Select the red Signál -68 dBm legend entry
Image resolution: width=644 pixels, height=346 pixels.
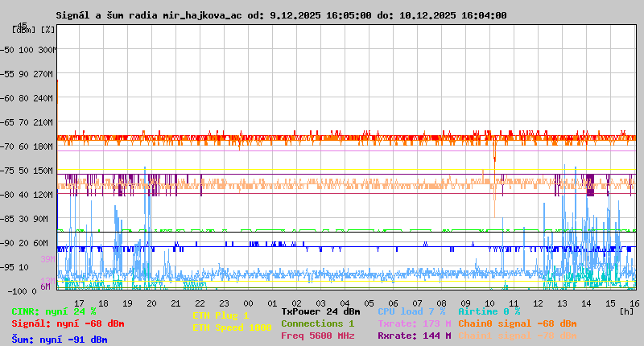click(x=68, y=323)
